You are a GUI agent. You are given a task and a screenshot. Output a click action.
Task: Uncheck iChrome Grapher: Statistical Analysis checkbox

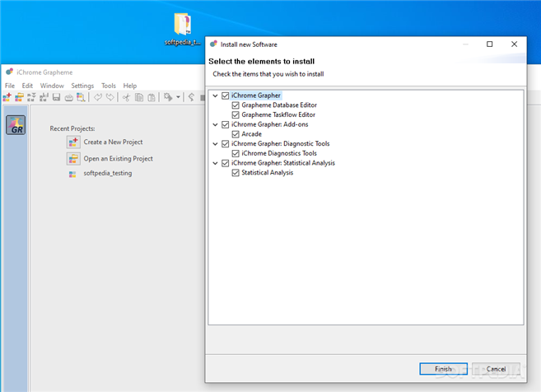tap(226, 163)
